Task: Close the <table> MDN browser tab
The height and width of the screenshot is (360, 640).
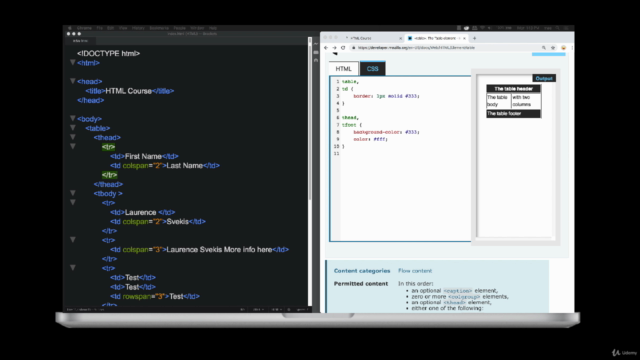Action: (464, 38)
